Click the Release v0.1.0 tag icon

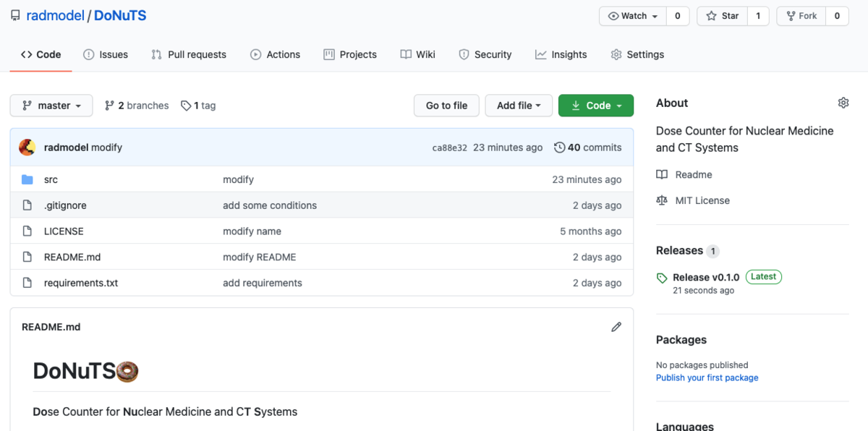tap(662, 278)
